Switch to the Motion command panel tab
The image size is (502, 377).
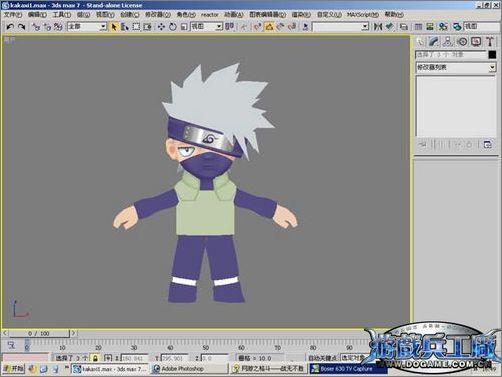[x=462, y=42]
